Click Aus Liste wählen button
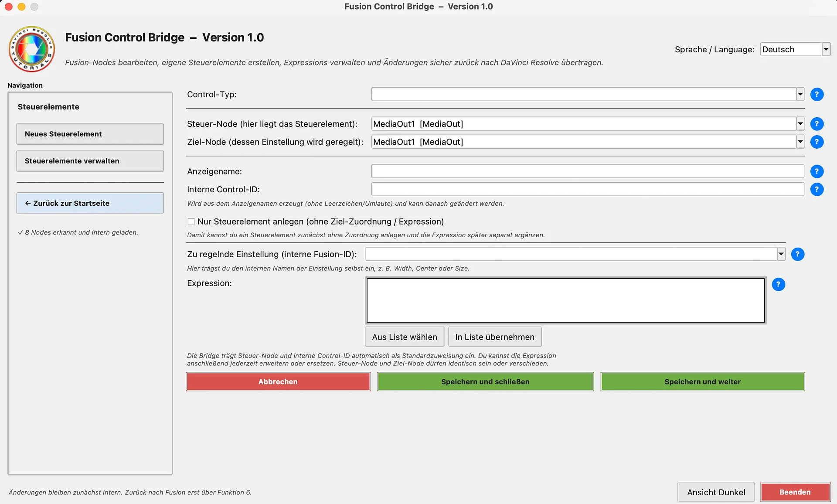 tap(405, 337)
